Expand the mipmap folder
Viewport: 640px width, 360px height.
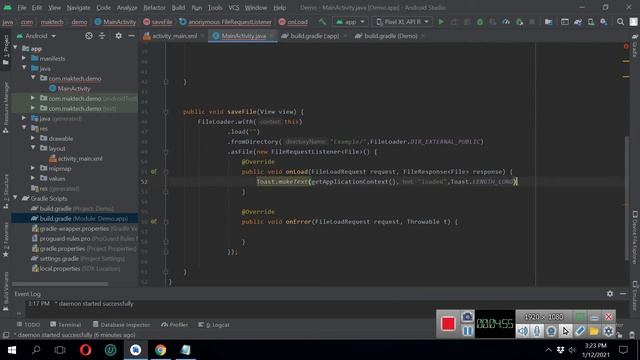point(33,168)
